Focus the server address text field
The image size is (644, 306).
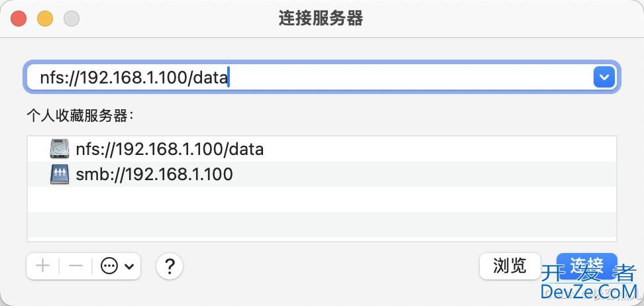[305, 77]
